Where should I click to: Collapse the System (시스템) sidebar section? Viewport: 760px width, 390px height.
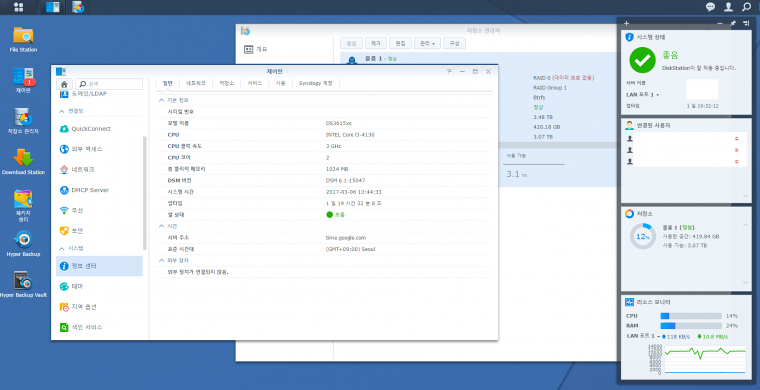(x=62, y=248)
